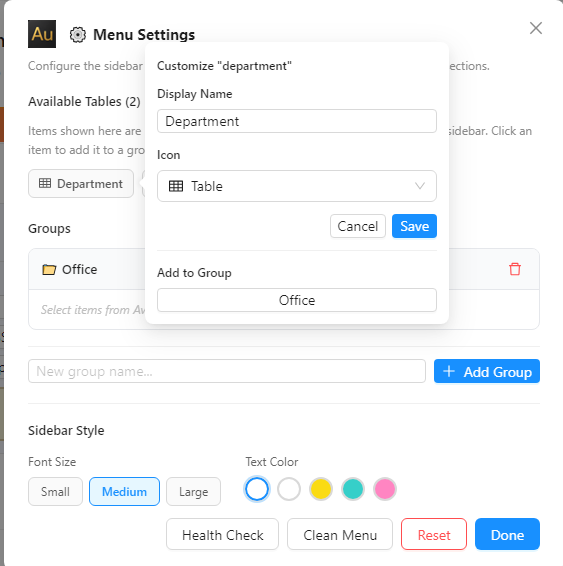
Task: Click the gear icon beside Menu Settings
Action: 78,35
